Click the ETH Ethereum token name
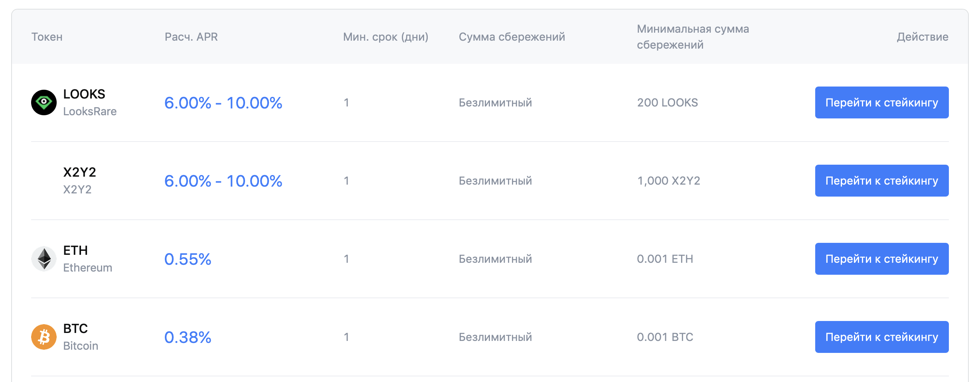This screenshot has width=980, height=382. [87, 259]
